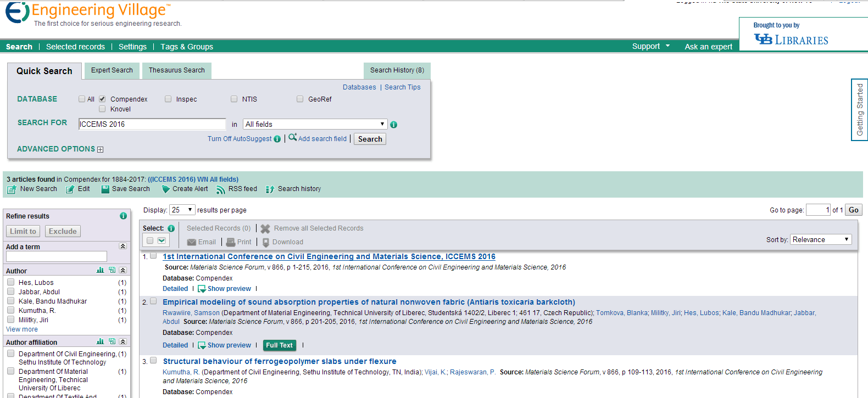The image size is (868, 398).
Task: Check the Knovel database checkbox
Action: (x=102, y=109)
